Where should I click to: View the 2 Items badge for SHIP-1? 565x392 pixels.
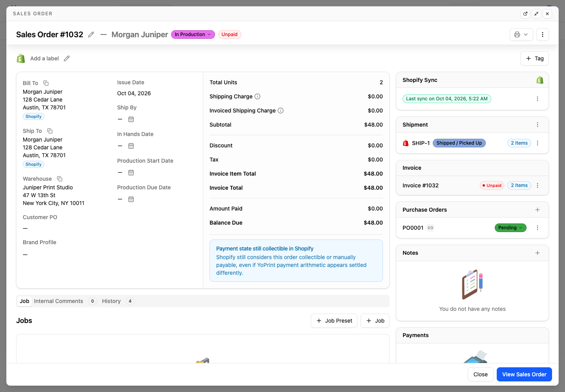[519, 143]
